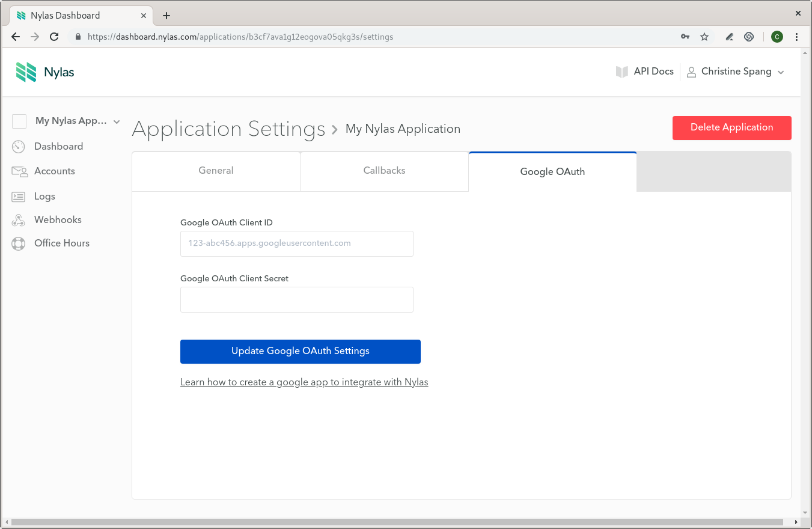Click the Nylas logo in the header
Image resolution: width=812 pixels, height=529 pixels.
coord(45,72)
